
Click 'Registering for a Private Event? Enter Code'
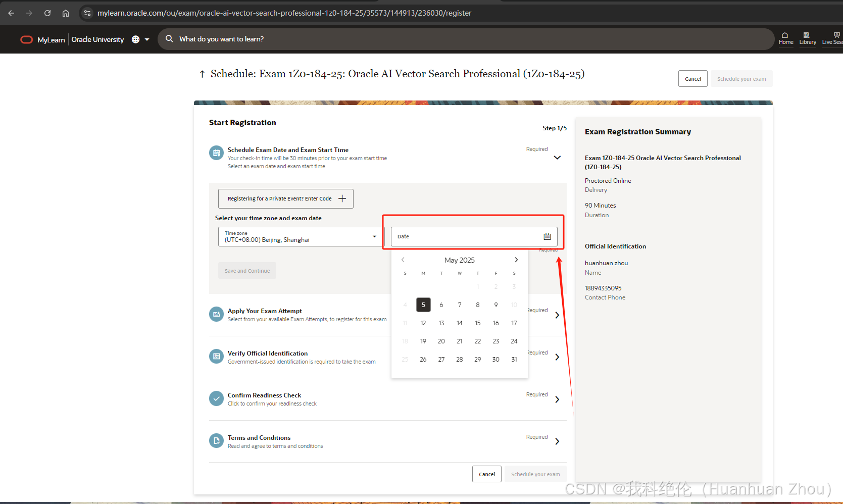(x=285, y=198)
